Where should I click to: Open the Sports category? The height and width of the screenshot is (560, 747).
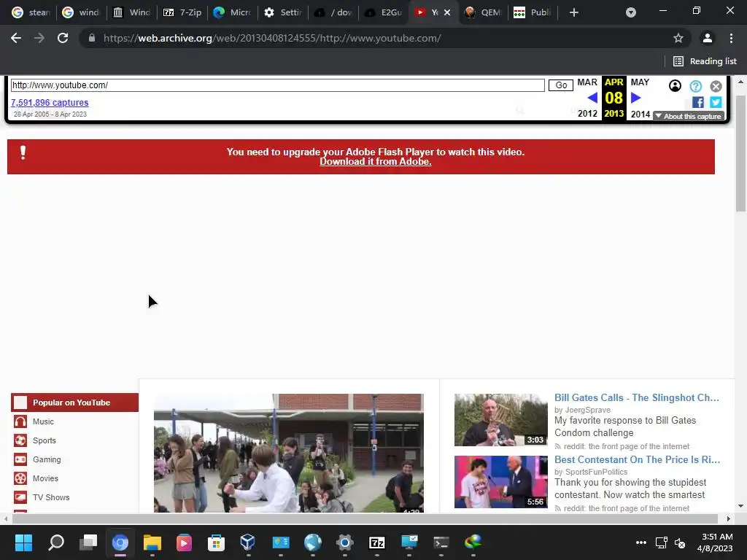(x=44, y=440)
